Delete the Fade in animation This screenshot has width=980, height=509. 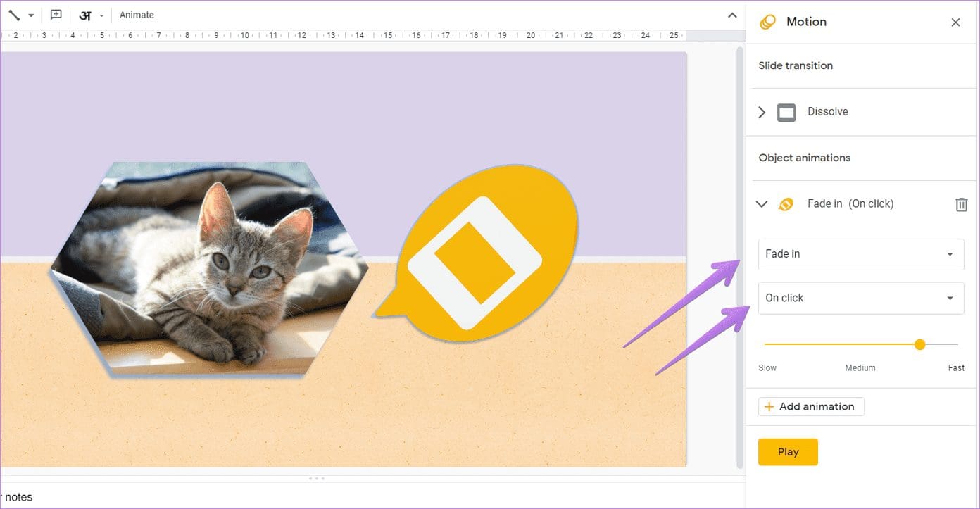[961, 204]
